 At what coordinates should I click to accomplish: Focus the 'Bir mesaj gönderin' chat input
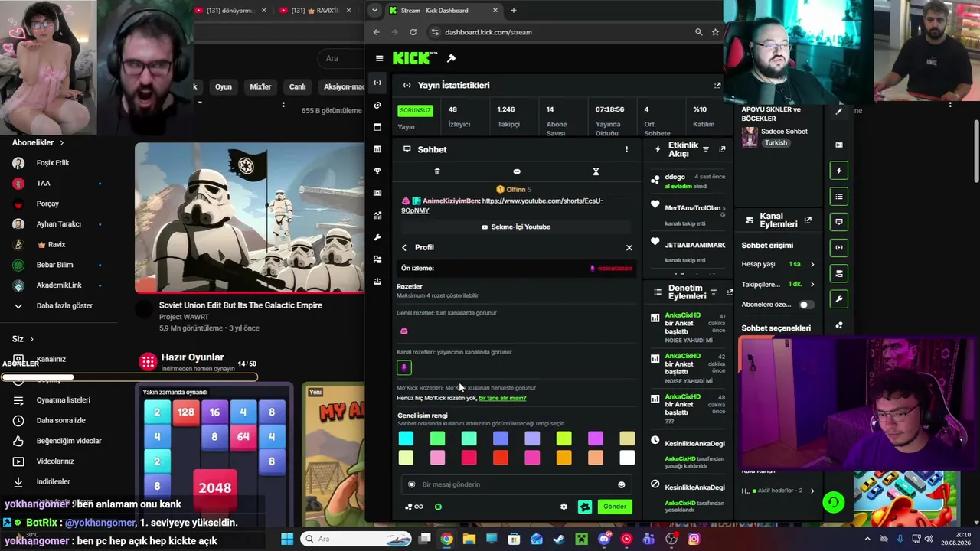click(517, 484)
